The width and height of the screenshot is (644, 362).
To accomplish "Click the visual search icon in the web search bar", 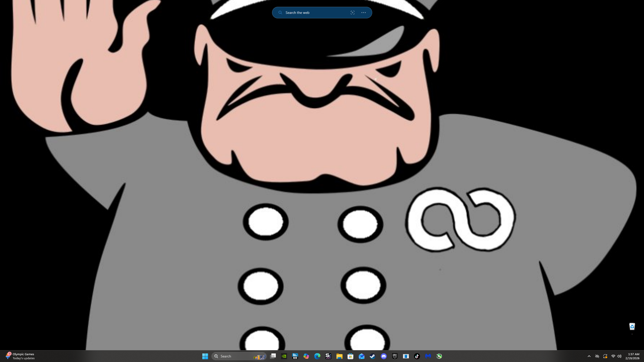I will coord(352,13).
